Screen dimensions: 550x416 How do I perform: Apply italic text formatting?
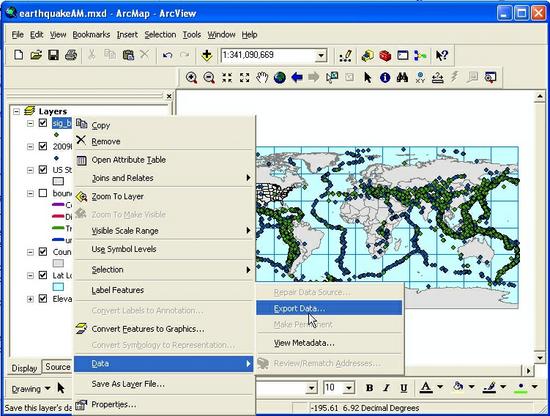(386, 388)
